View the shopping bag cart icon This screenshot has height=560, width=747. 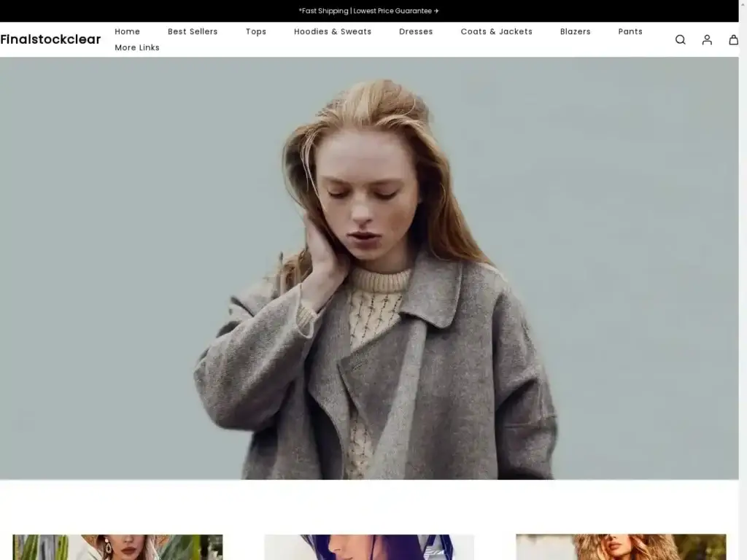tap(733, 40)
